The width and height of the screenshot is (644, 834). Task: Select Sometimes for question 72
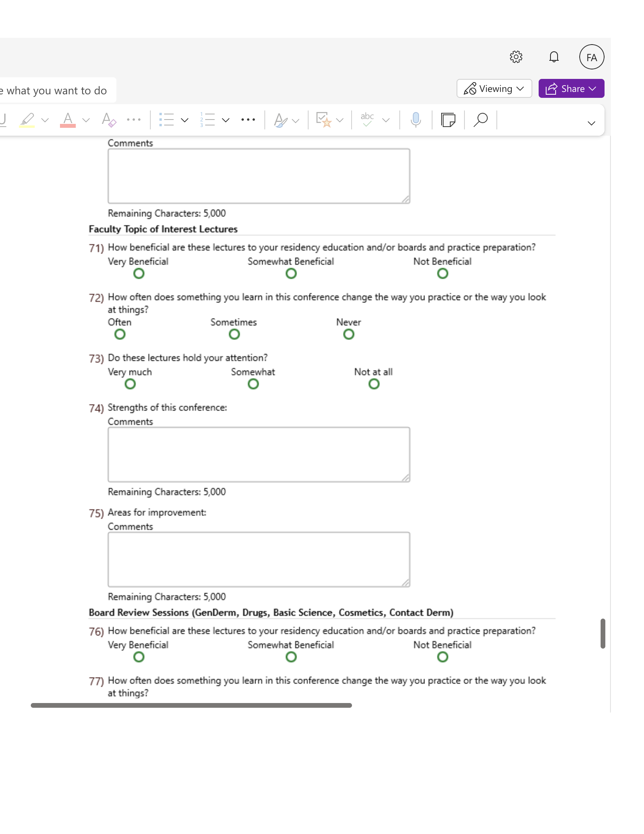(234, 334)
